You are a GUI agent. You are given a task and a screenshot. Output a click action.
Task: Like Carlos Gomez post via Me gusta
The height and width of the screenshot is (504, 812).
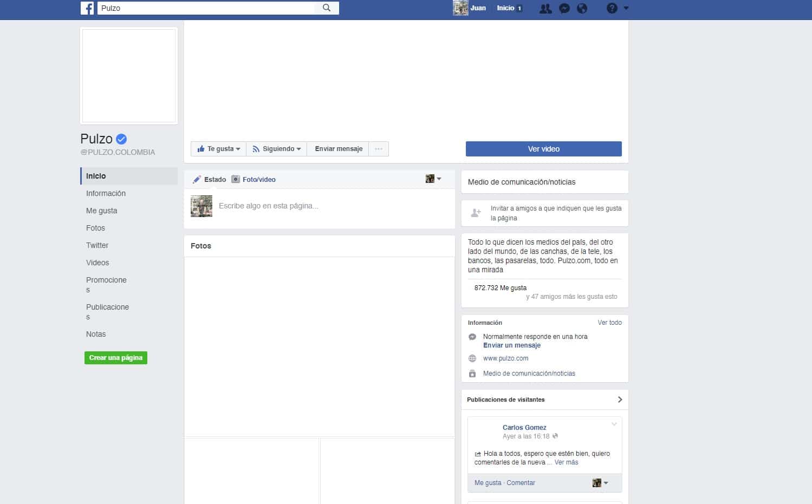click(488, 483)
